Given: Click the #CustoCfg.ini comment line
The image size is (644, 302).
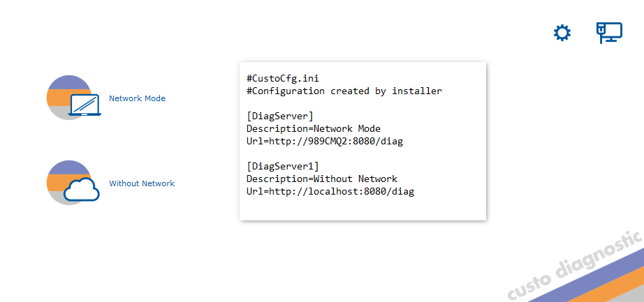Looking at the screenshot, I should click(283, 78).
